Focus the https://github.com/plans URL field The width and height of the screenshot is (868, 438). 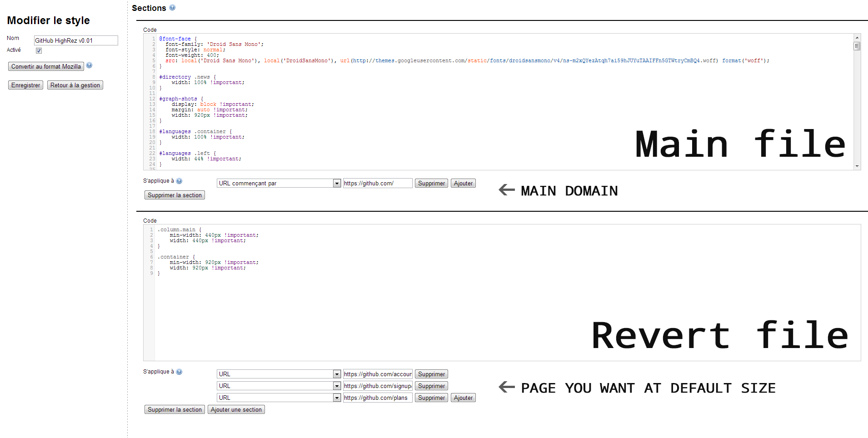378,398
